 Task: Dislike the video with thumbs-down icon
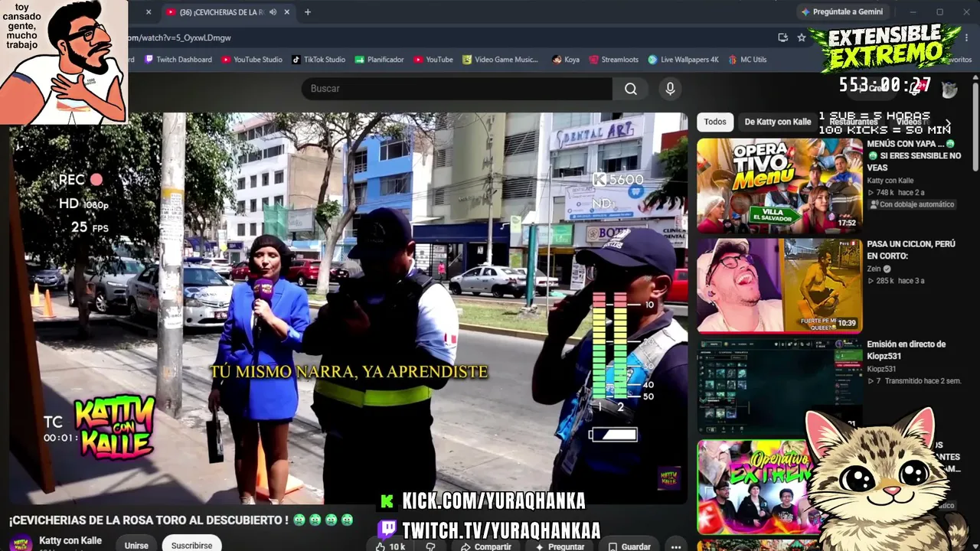click(x=430, y=546)
